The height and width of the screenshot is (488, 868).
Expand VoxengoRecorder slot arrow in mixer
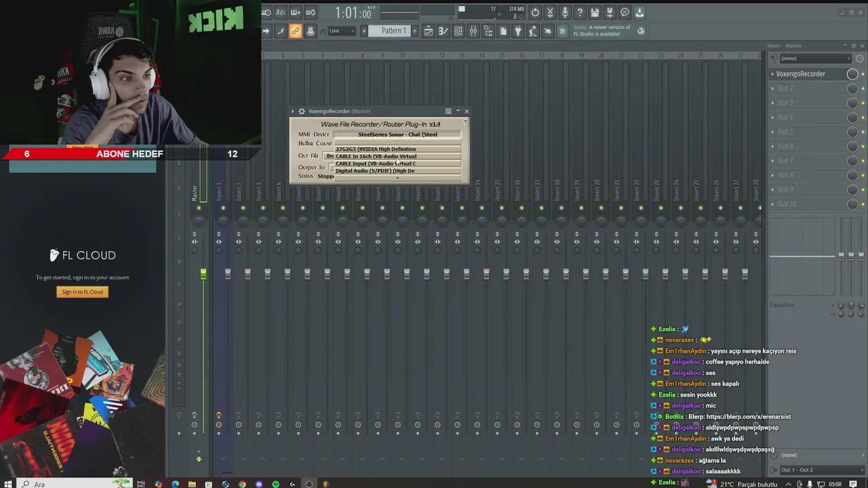(772, 74)
